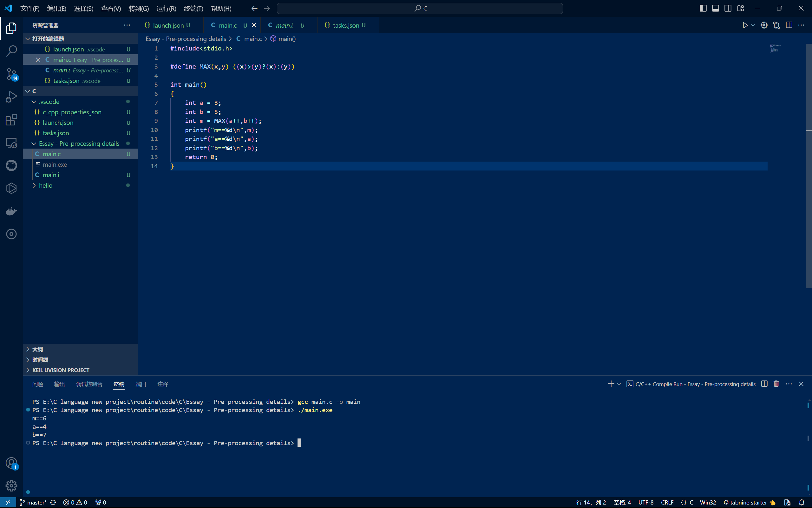Image resolution: width=812 pixels, height=508 pixels.
Task: Open Remote Explorer in activity bar
Action: click(x=11, y=143)
